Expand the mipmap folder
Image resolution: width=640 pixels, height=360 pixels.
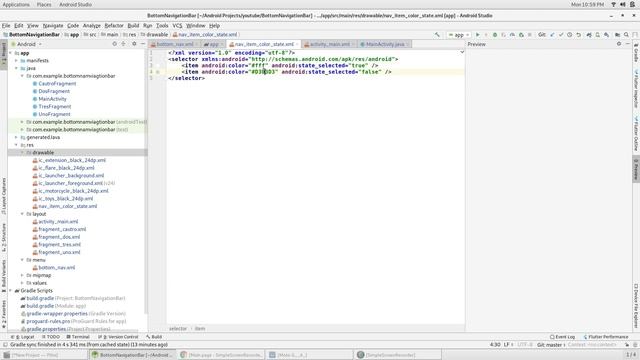pyautogui.click(x=22, y=276)
